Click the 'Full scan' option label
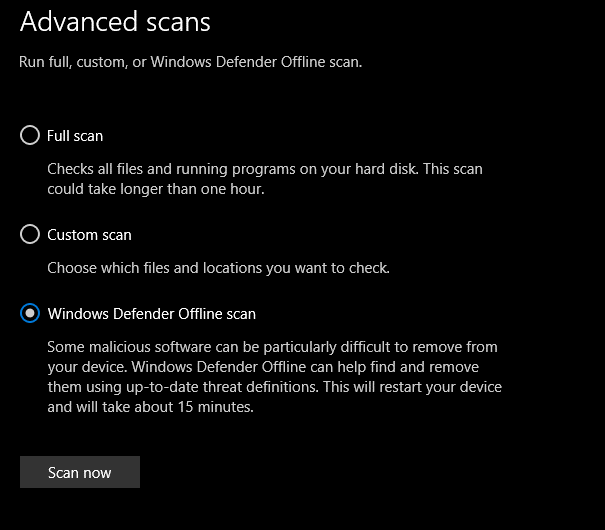Image resolution: width=605 pixels, height=530 pixels. click(75, 136)
